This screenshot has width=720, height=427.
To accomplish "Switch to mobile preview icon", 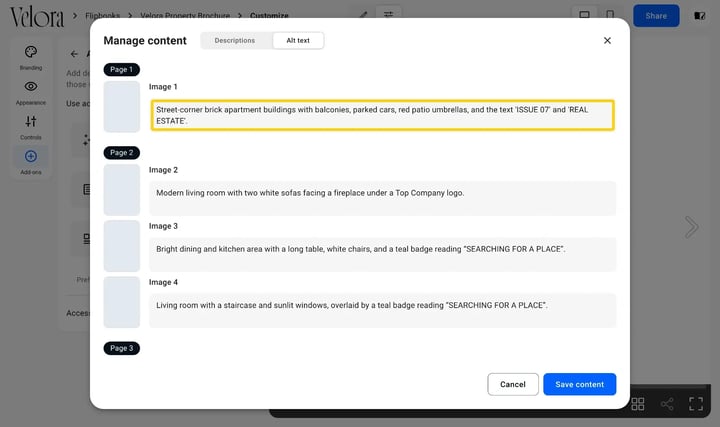I will [610, 15].
